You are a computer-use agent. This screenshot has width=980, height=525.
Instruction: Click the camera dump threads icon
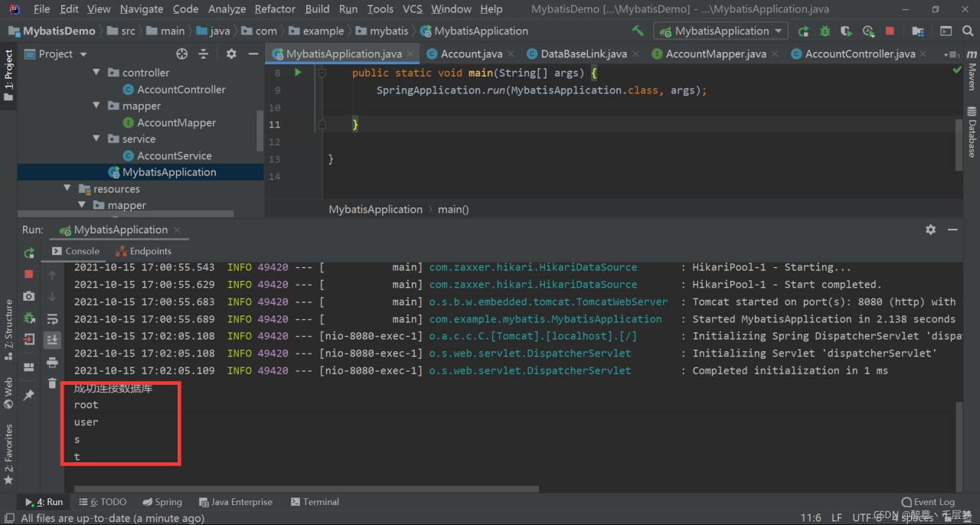click(x=29, y=296)
